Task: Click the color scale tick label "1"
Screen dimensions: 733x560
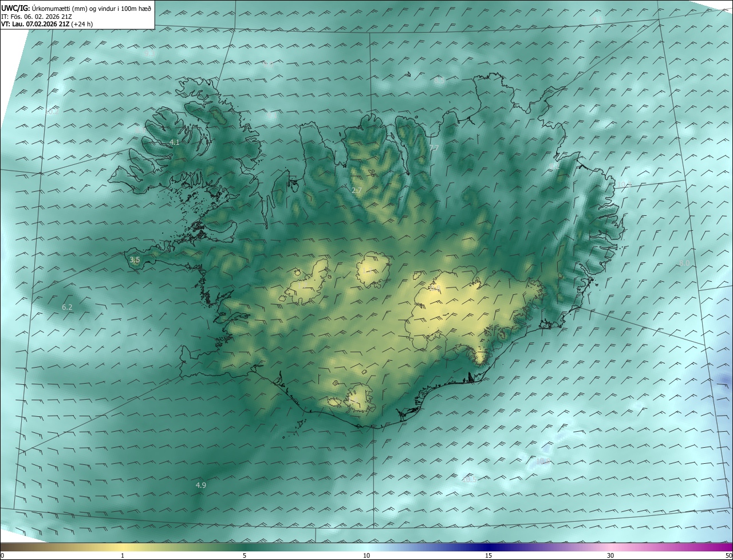Action: coord(123,556)
